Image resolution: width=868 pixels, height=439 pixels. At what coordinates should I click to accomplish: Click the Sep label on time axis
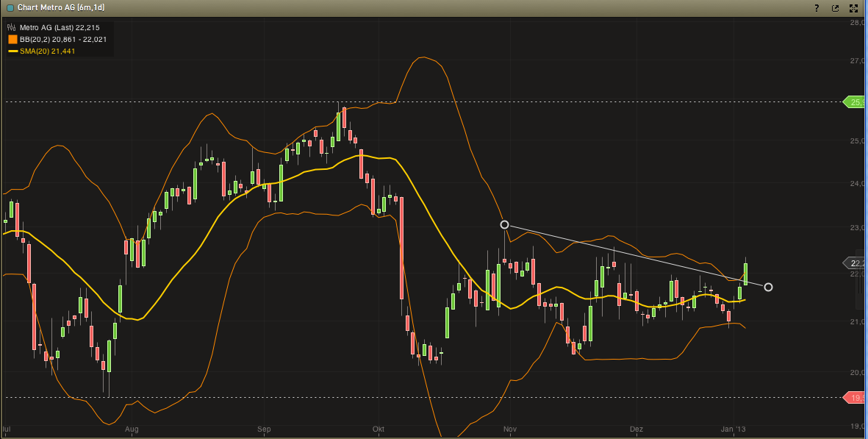click(265, 428)
